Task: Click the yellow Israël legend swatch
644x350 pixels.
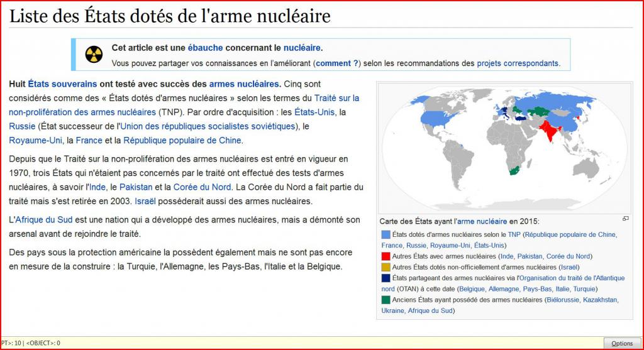Action: click(386, 267)
